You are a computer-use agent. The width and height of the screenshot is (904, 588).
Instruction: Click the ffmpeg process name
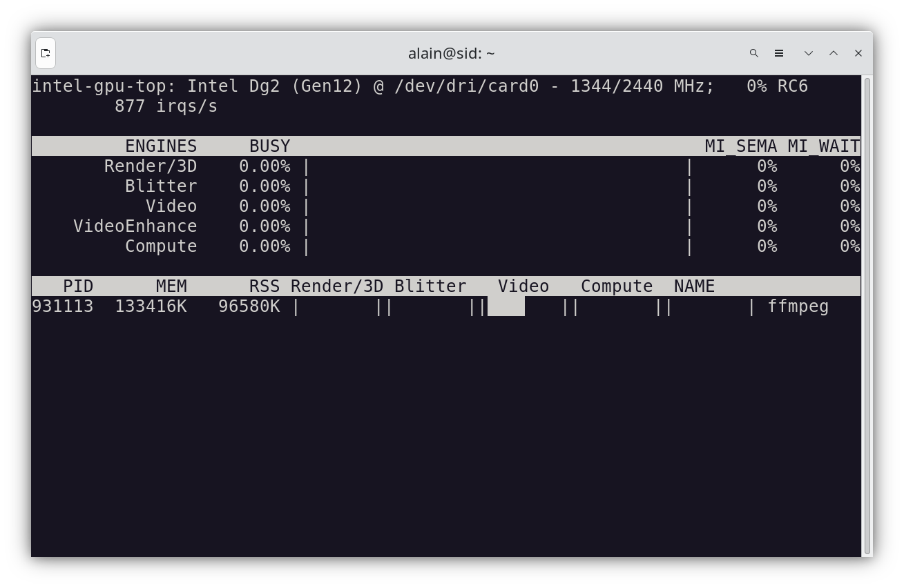[x=798, y=306]
